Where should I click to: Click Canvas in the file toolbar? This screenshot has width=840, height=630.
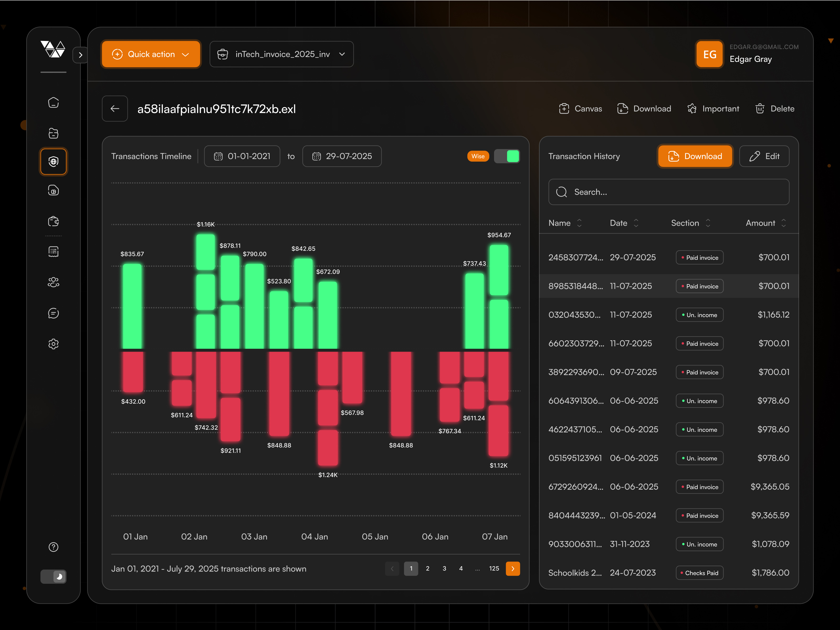click(581, 109)
